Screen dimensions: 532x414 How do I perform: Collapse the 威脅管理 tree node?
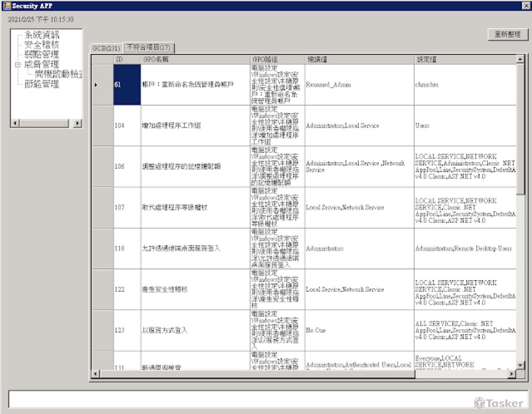pos(18,64)
